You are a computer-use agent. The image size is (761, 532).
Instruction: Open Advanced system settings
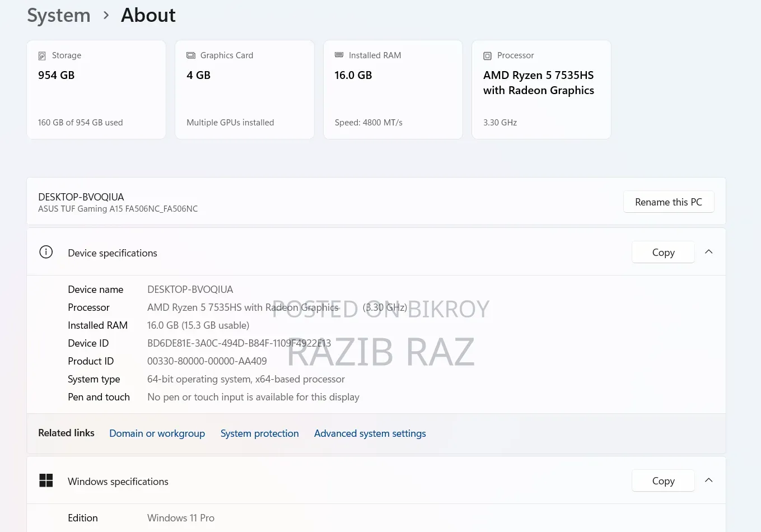(370, 433)
